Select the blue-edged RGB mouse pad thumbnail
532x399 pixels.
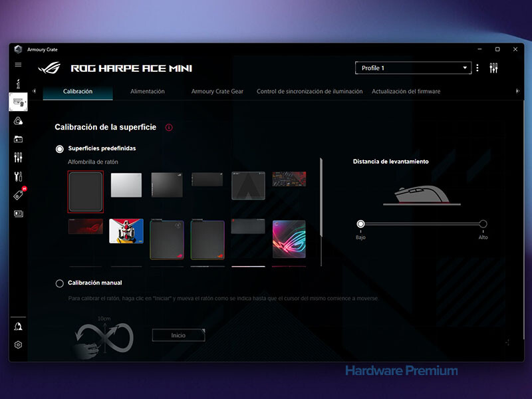[x=167, y=239]
